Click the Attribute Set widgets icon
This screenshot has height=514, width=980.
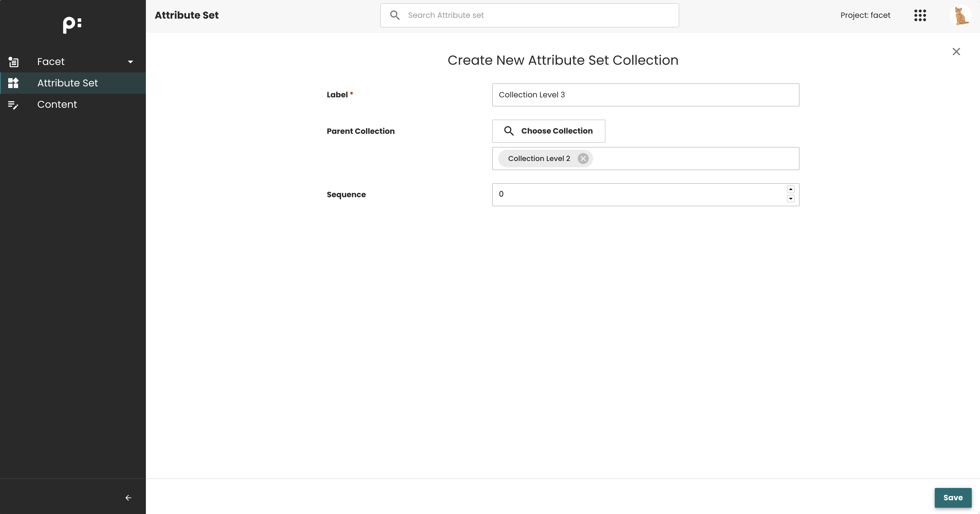pyautogui.click(x=13, y=83)
